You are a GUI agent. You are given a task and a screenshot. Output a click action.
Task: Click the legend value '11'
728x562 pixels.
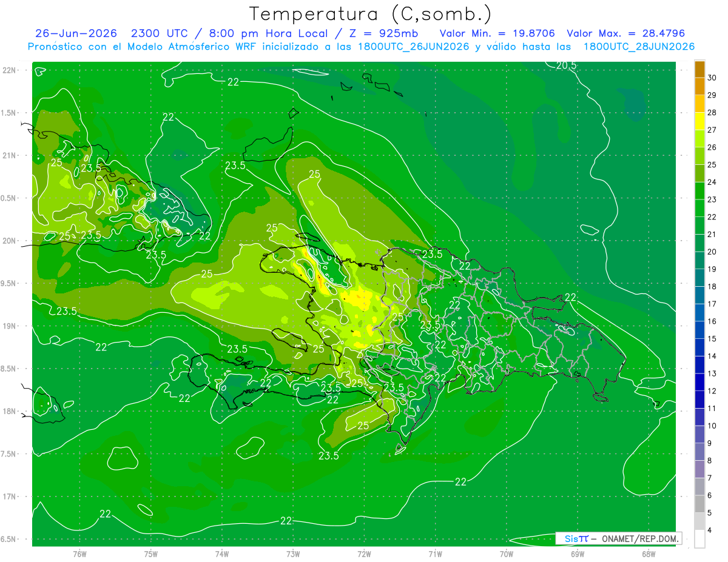coord(713,409)
